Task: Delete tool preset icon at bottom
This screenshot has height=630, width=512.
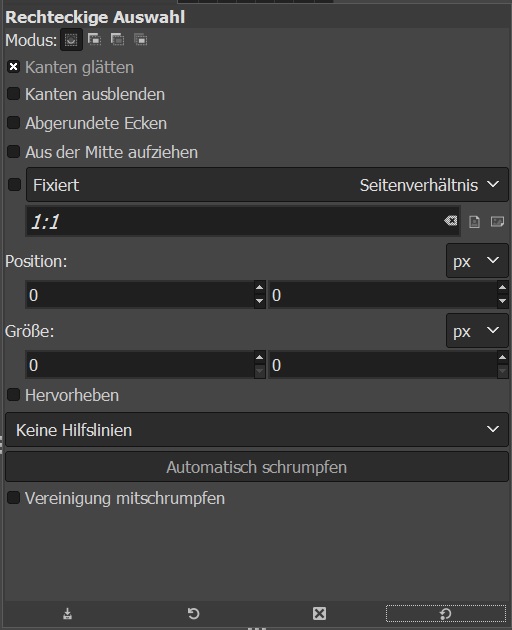Action: (319, 614)
